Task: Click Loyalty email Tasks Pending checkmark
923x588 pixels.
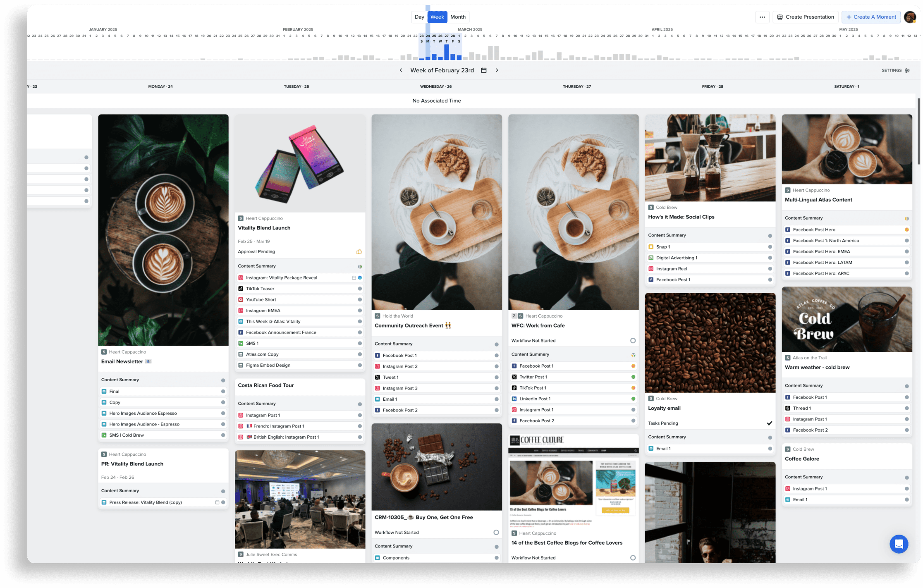Action: point(769,423)
